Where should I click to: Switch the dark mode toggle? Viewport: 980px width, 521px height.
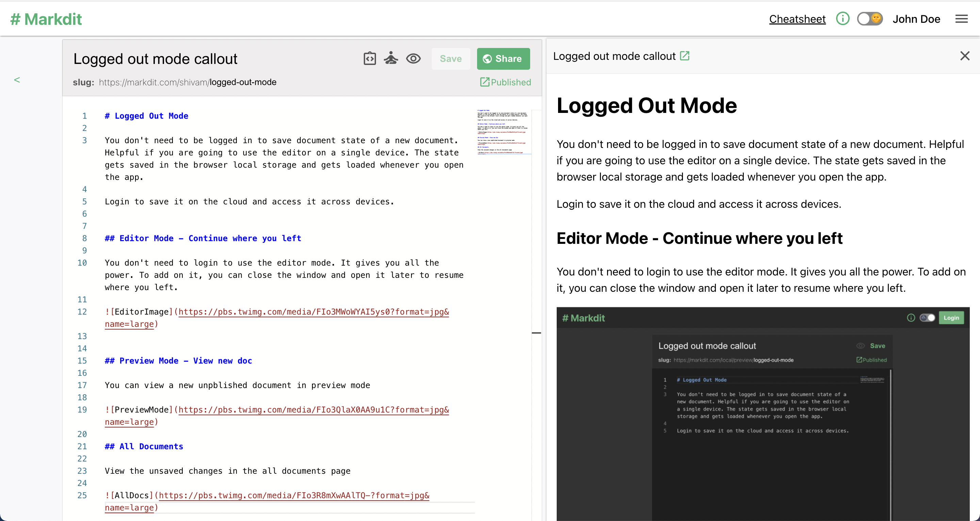(x=869, y=19)
